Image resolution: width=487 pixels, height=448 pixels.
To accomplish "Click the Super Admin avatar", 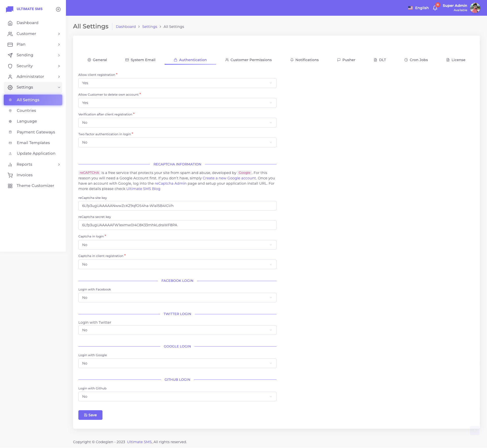I will (x=475, y=8).
